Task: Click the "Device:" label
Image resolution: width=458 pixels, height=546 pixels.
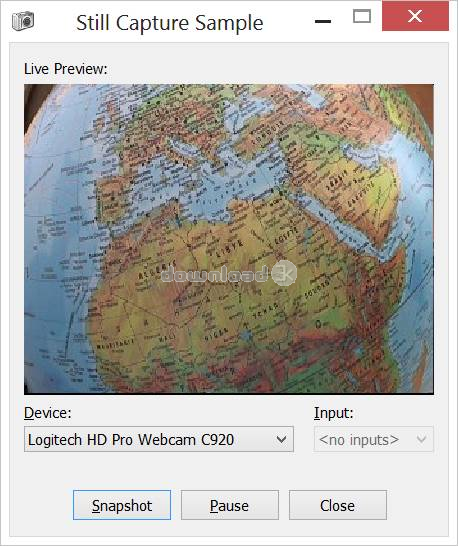Action: click(x=48, y=413)
